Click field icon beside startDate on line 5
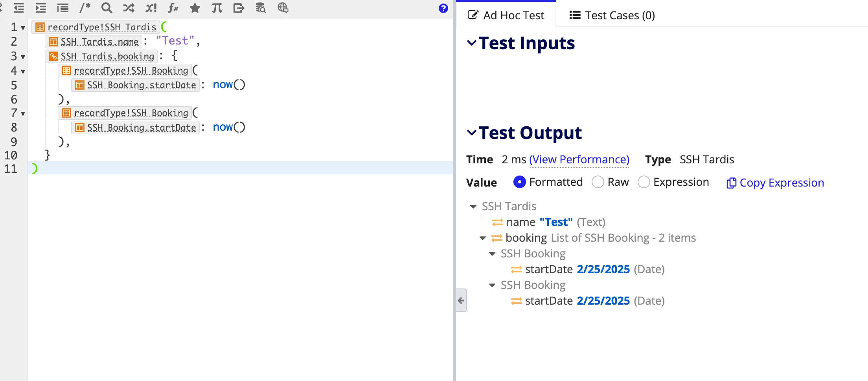868x381 pixels. click(80, 85)
